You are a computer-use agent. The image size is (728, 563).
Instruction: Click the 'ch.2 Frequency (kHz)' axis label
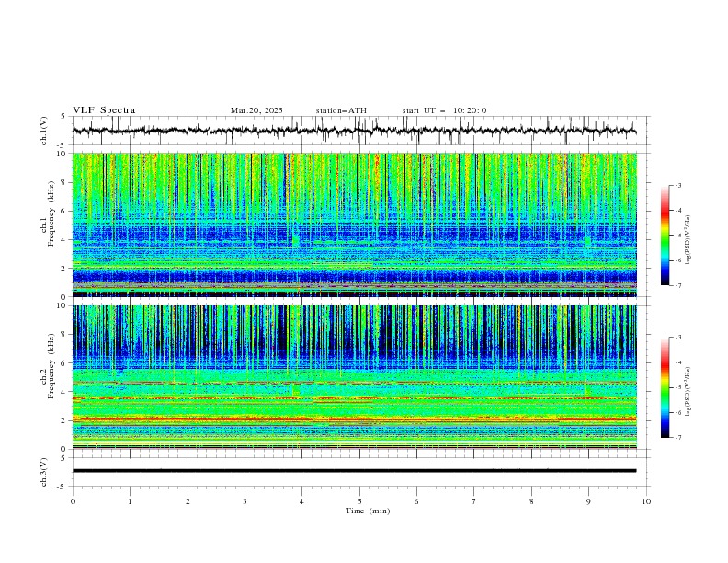[48, 365]
